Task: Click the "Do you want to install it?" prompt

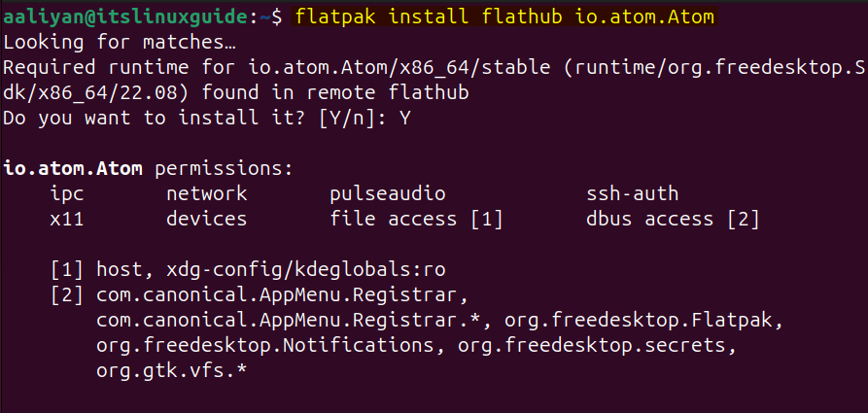Action: tap(206, 119)
